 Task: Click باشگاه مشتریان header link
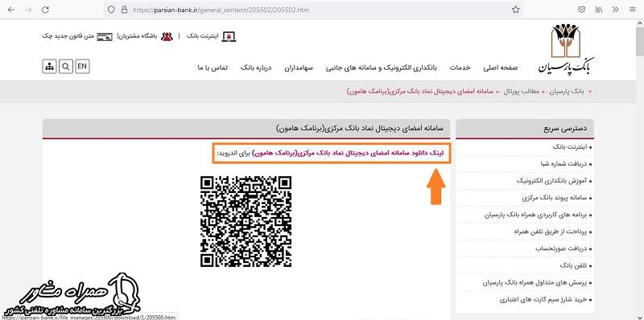(x=138, y=36)
